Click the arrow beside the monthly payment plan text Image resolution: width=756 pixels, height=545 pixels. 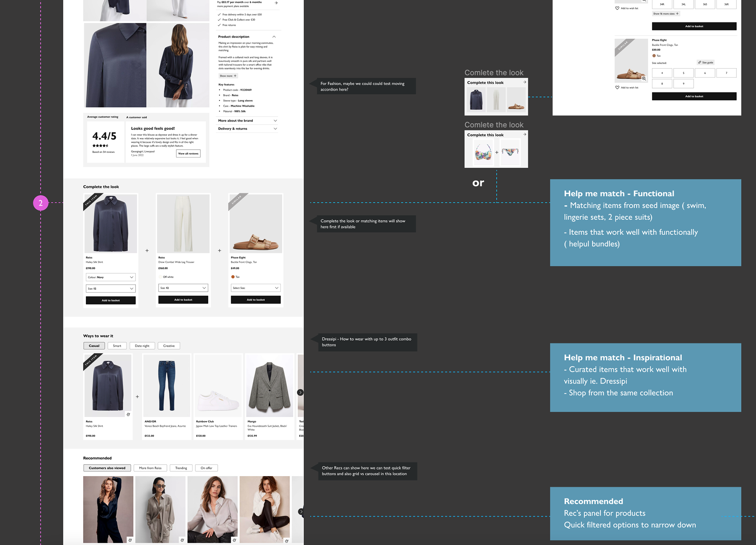pos(276,3)
